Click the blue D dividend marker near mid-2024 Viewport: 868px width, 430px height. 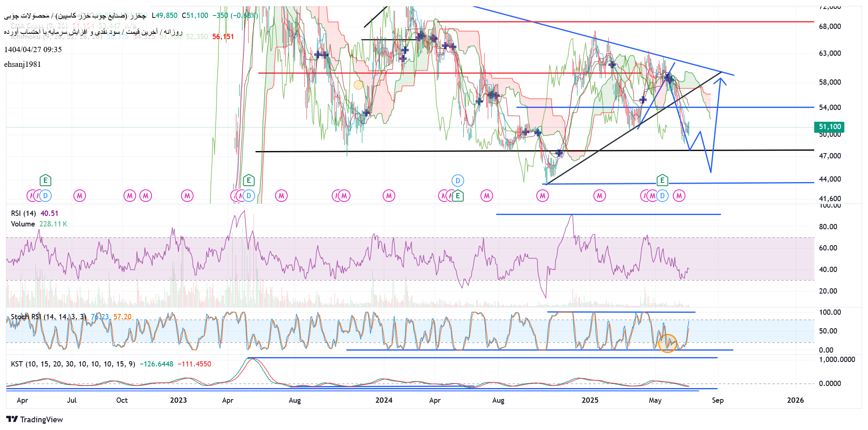pos(458,180)
